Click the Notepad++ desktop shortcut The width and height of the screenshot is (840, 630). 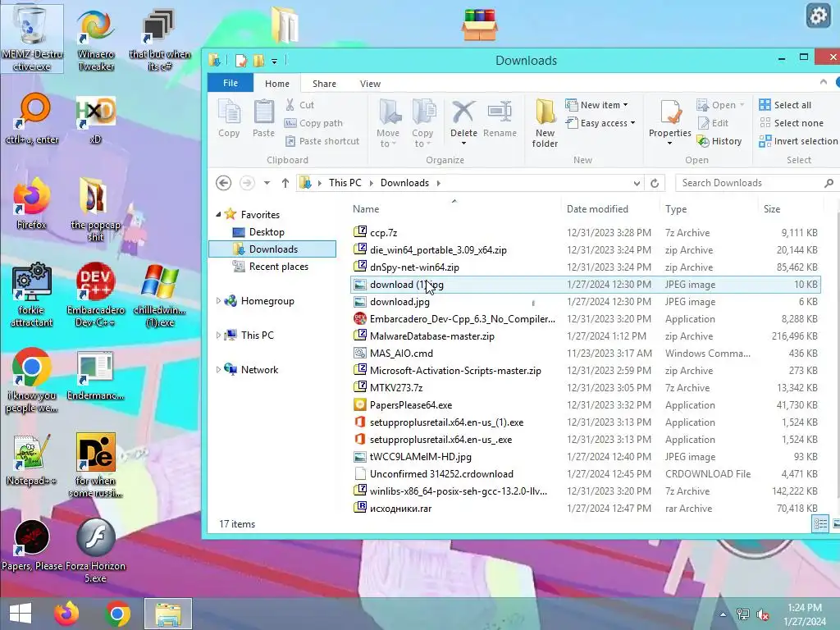click(x=32, y=459)
